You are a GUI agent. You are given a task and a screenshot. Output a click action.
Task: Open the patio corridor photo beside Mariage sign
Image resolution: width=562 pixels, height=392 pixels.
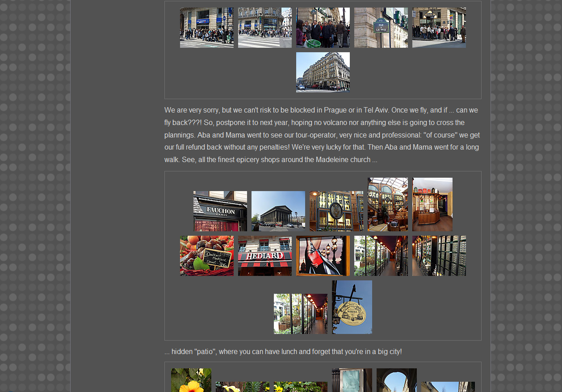click(300, 314)
